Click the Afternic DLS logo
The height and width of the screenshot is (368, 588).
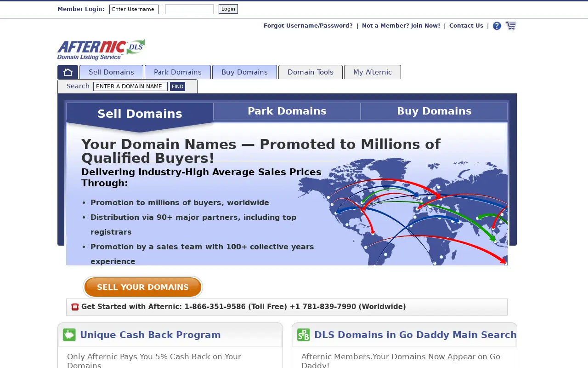tap(101, 50)
